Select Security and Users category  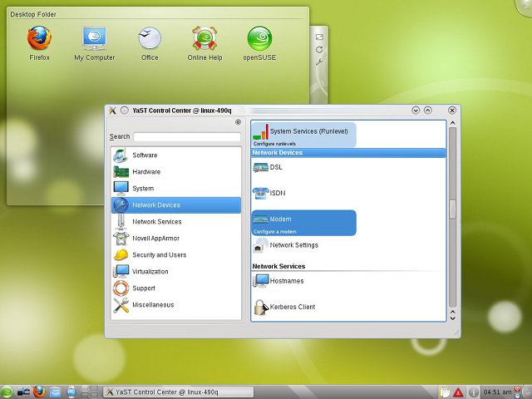[x=176, y=255]
